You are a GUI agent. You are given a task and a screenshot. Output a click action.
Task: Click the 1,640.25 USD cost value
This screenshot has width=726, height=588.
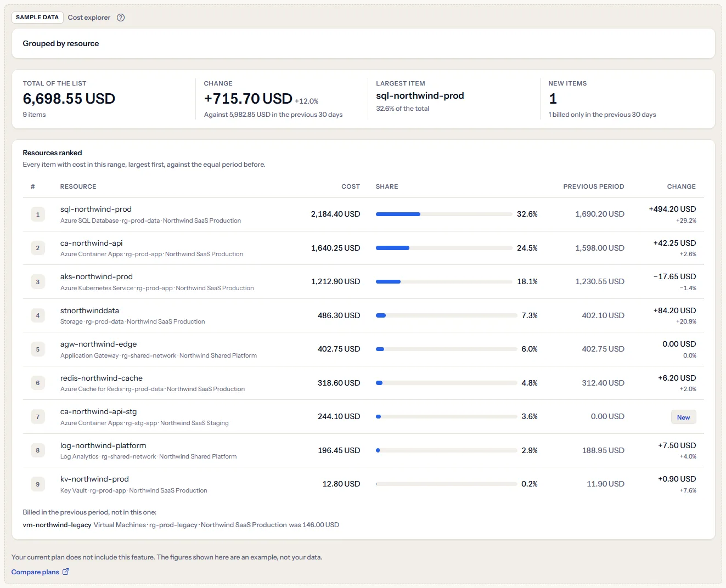pyautogui.click(x=335, y=248)
